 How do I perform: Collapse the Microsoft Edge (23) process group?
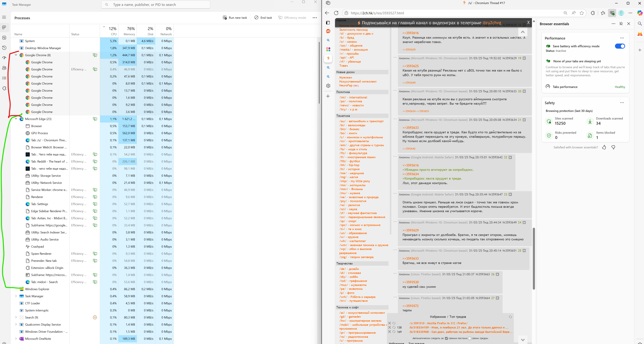[x=16, y=119]
